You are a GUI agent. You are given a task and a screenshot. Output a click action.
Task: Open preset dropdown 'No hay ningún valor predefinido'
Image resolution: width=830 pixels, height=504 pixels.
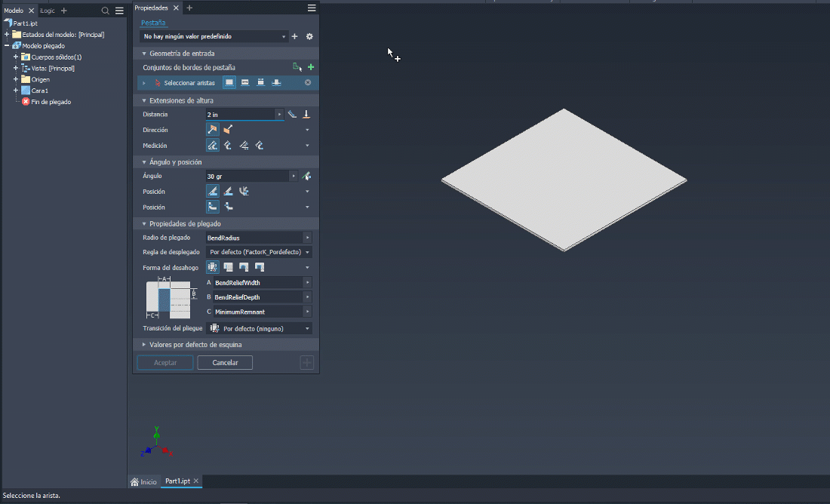pyautogui.click(x=214, y=36)
